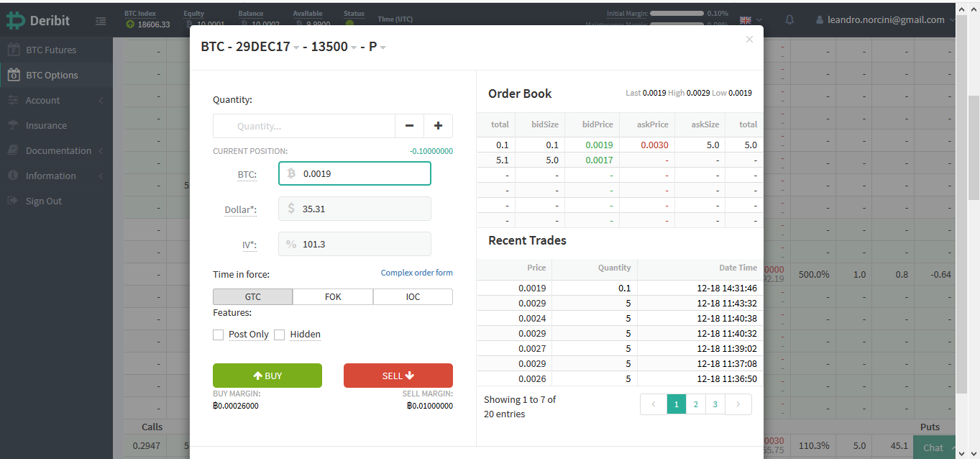Viewport: 980px width, 459px height.
Task: Click the BTC Futures sidebar icon
Action: click(x=13, y=50)
